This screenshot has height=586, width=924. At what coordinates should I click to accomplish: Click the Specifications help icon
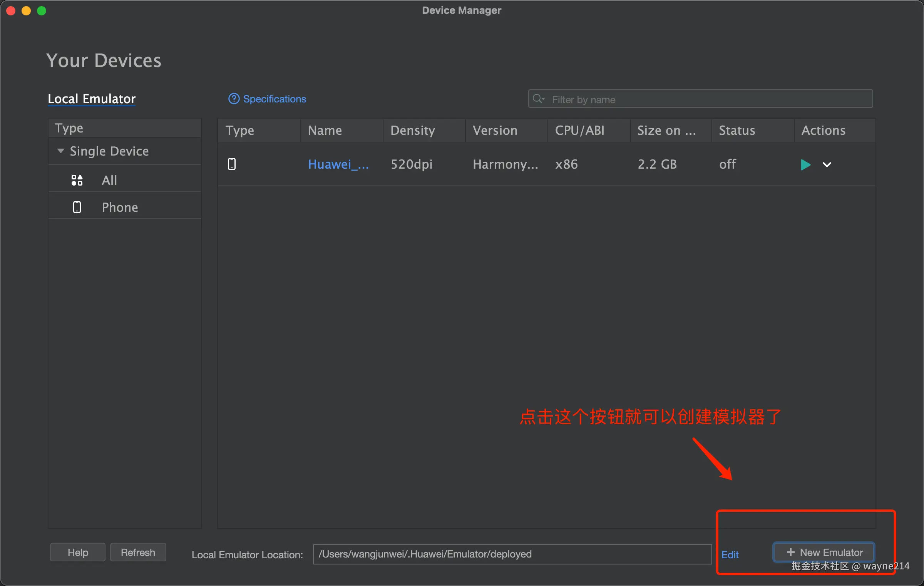tap(234, 99)
